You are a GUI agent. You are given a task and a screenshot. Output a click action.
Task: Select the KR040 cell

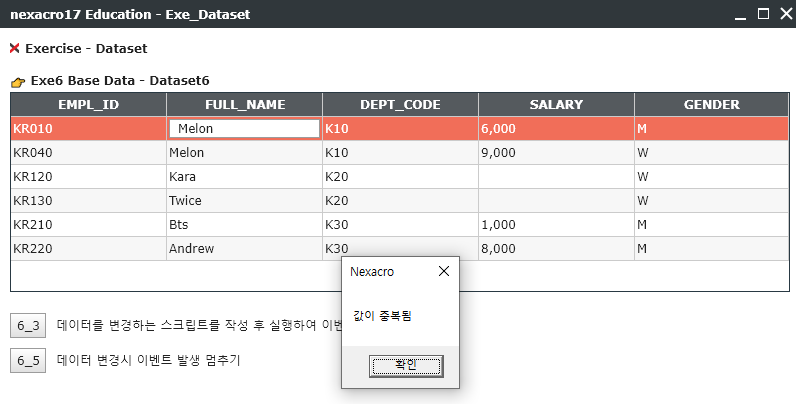(x=88, y=153)
